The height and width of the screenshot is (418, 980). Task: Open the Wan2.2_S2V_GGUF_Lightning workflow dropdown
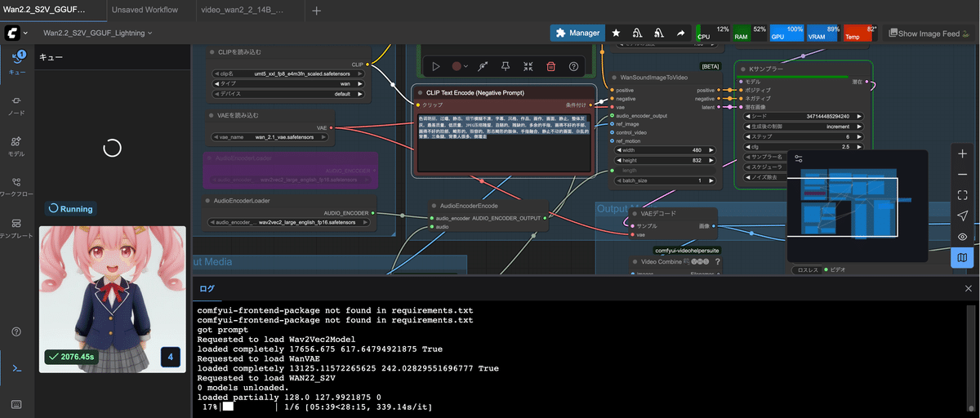97,33
